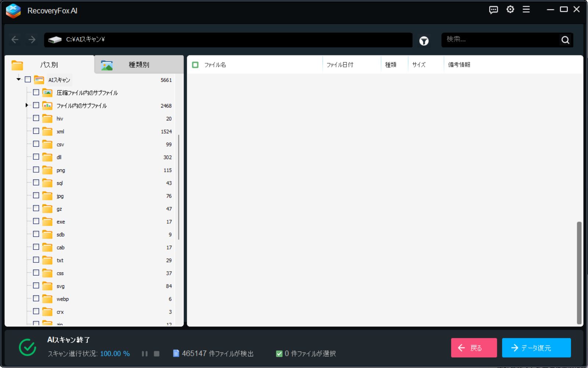Check the svg folder checkbox
This screenshot has width=588, height=368.
click(x=36, y=285)
